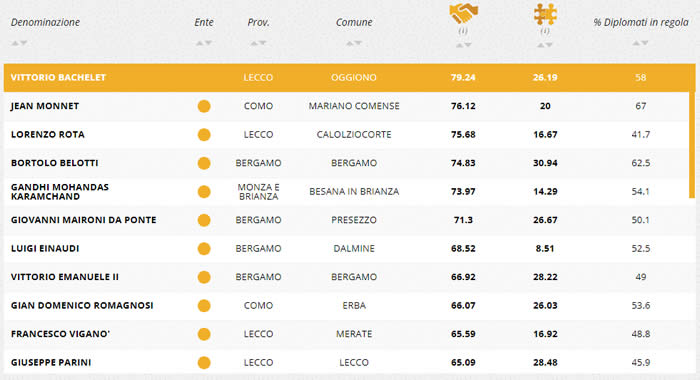
Task: Sort by % Diplomati in regola arrows
Action: click(x=641, y=43)
